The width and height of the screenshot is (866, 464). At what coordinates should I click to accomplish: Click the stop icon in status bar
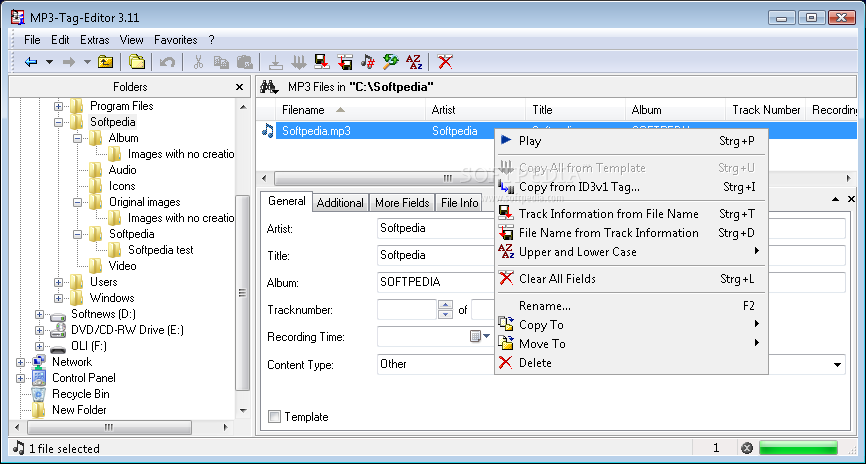coord(747,448)
